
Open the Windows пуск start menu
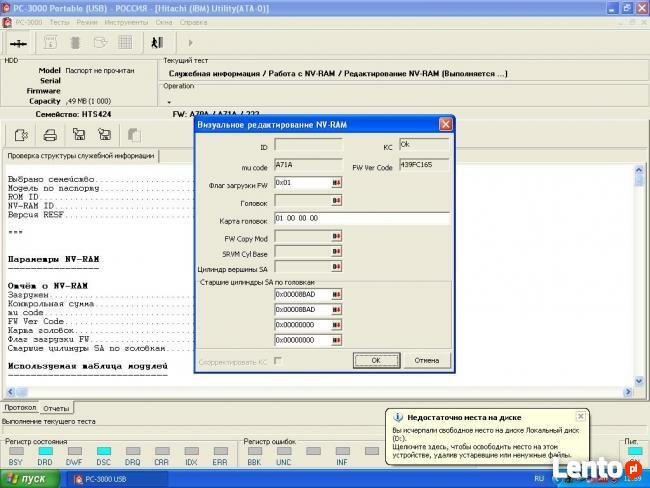coord(30,479)
